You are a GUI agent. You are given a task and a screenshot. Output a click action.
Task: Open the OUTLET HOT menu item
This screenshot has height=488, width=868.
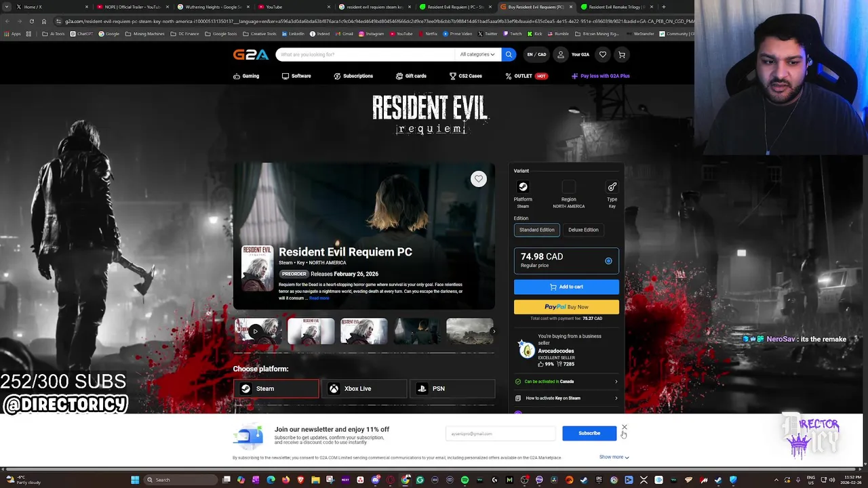(526, 76)
